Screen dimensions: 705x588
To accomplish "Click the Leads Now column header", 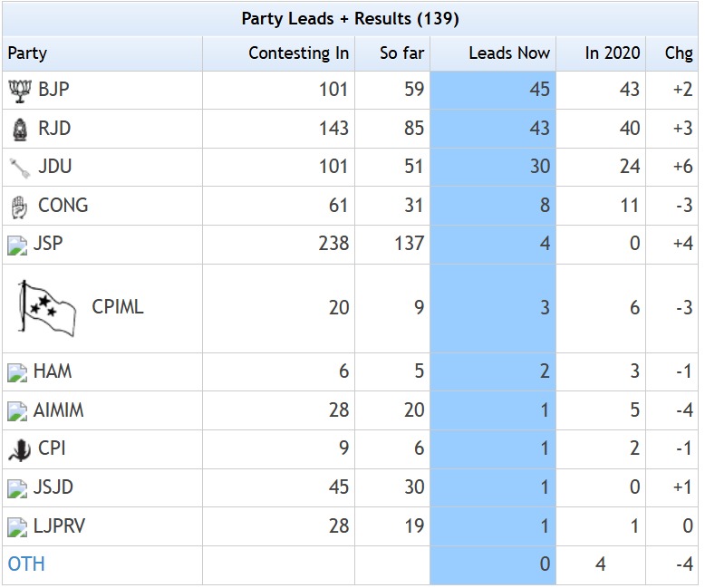I will tap(508, 53).
